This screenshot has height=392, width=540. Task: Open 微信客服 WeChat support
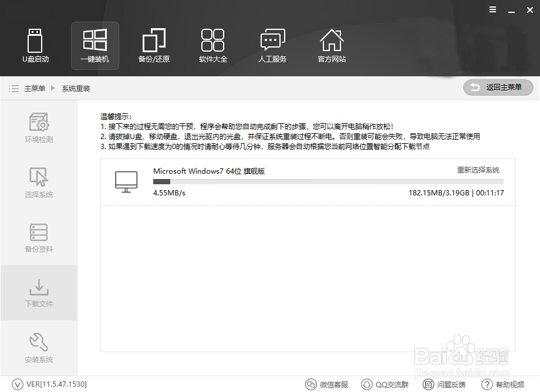pos(327,384)
